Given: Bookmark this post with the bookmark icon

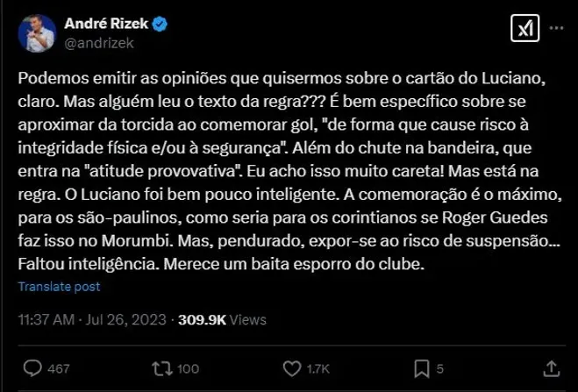Looking at the screenshot, I should click(421, 367).
